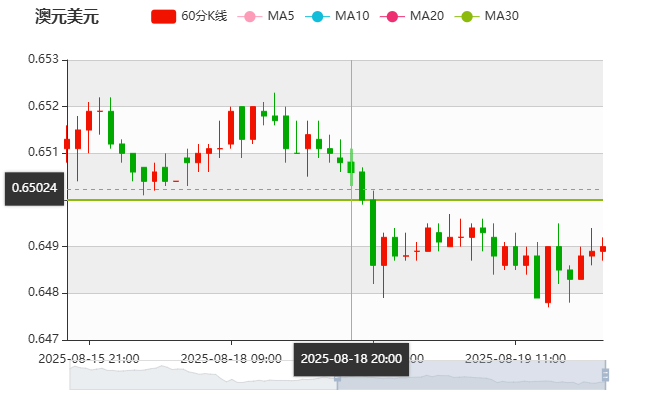Image resolution: width=670 pixels, height=400 pixels.
Task: Click the 0.65024 price label on y-axis
Action: coord(35,188)
